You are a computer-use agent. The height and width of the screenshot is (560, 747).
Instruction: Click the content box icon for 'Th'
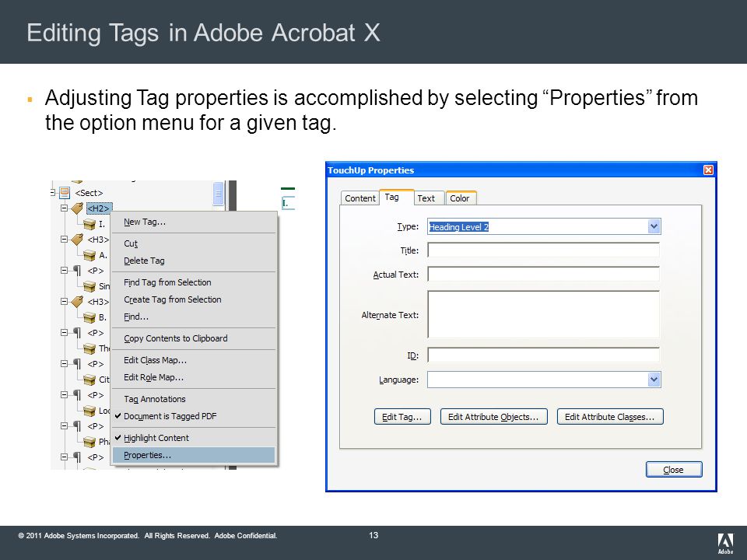pos(89,348)
